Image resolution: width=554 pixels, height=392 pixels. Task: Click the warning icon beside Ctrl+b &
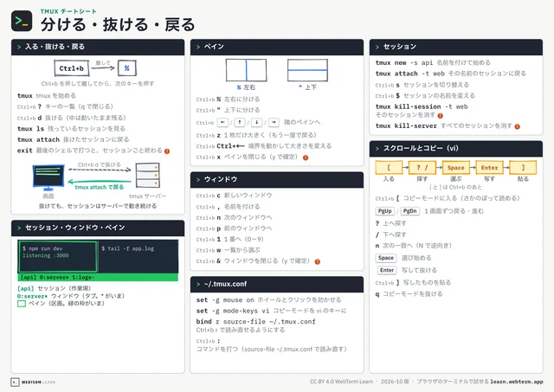(x=318, y=261)
